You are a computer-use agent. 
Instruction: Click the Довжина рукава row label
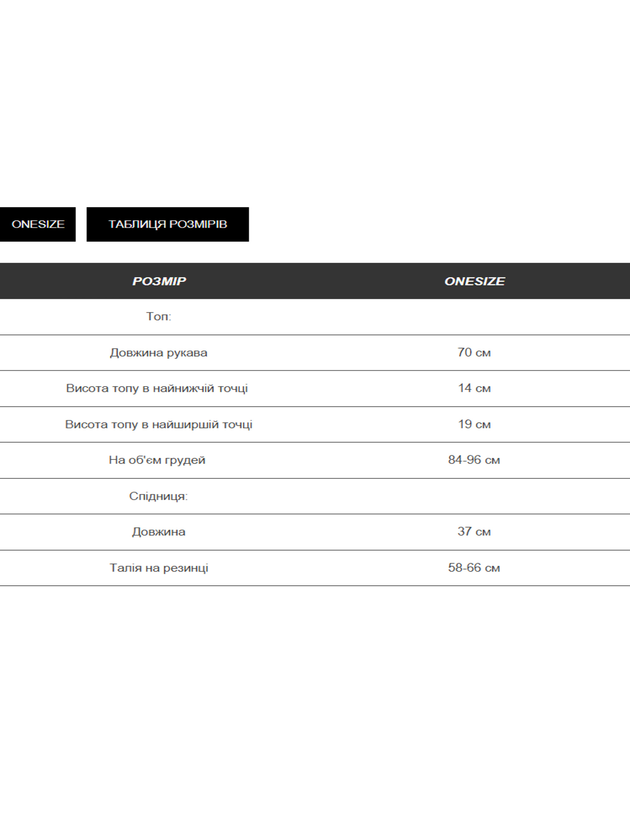tap(159, 352)
